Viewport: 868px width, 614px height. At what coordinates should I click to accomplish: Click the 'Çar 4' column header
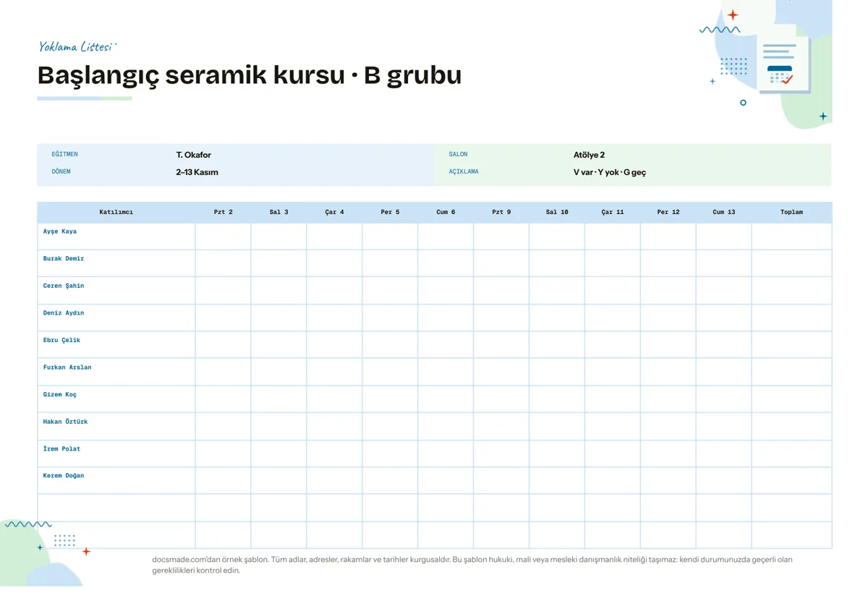[334, 212]
